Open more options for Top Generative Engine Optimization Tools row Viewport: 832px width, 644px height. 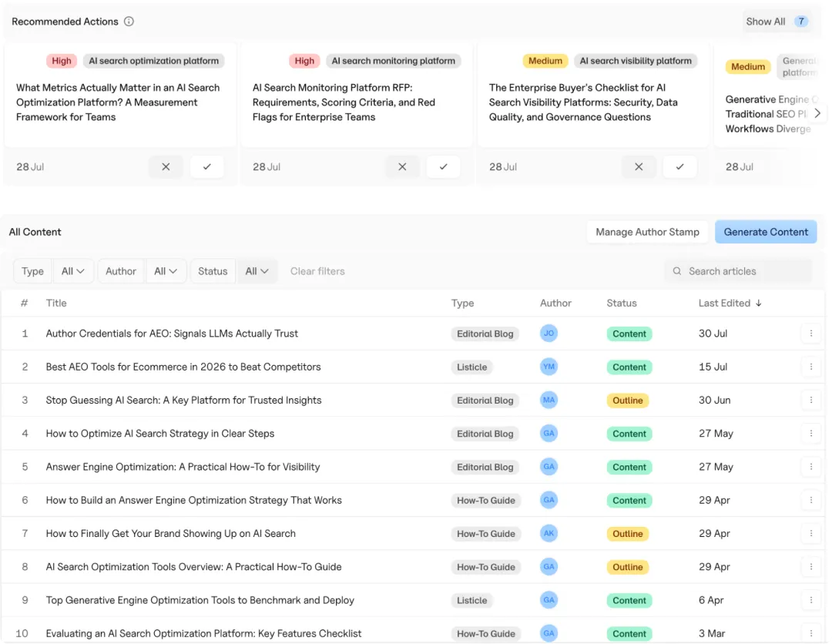[x=811, y=600]
